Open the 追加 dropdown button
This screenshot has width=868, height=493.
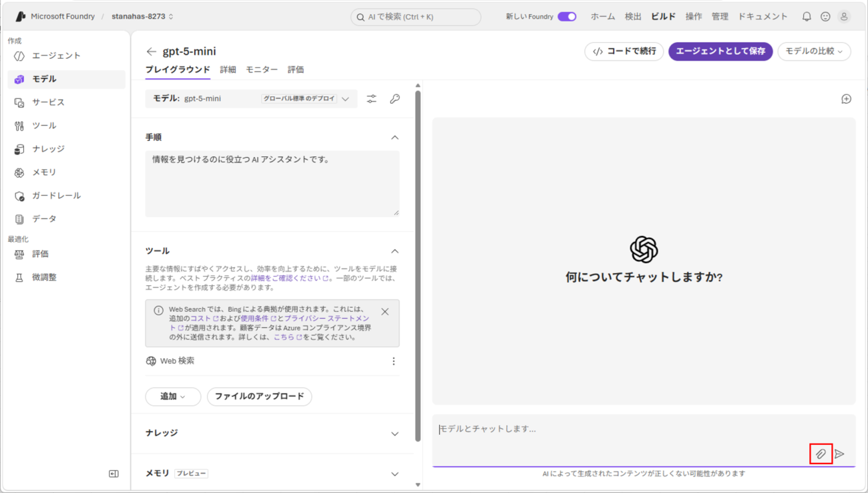(173, 397)
